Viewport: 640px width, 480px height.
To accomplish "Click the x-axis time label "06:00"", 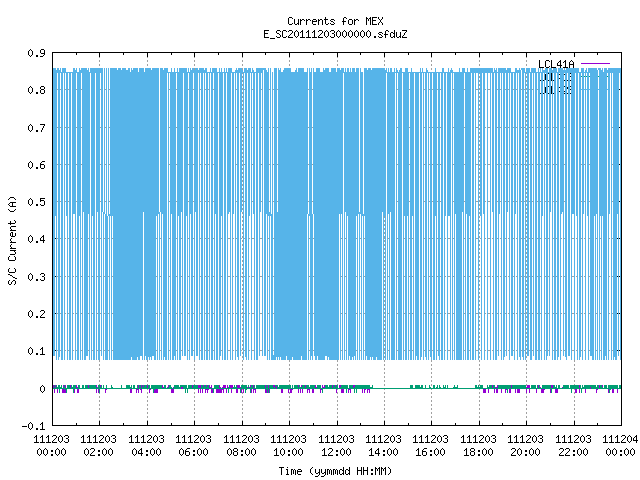I will 193,452.
